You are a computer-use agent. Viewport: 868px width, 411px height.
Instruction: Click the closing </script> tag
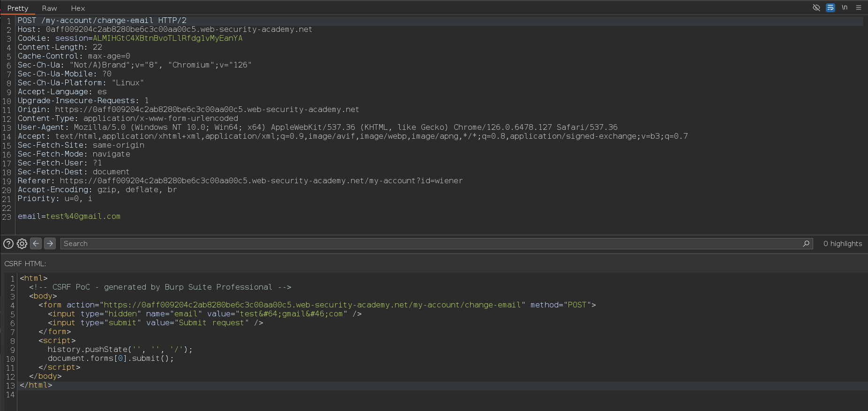[60, 367]
